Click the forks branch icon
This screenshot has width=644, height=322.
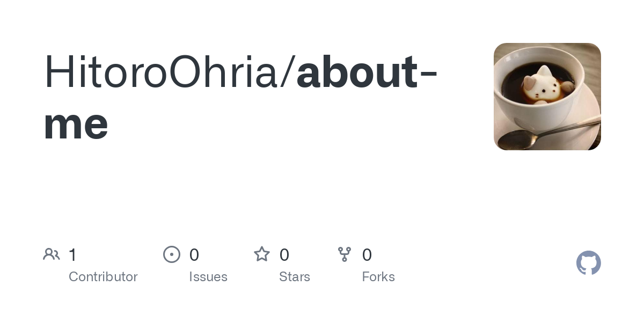click(345, 254)
